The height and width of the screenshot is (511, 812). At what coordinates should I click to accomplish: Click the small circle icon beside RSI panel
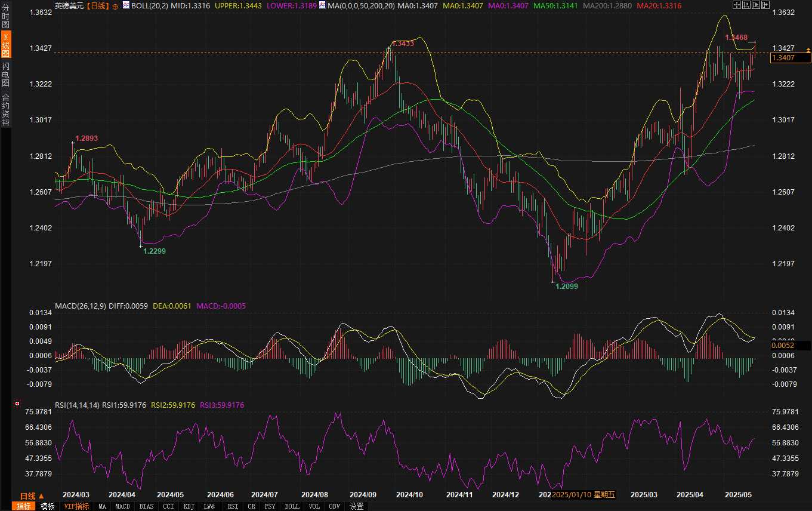pos(16,404)
